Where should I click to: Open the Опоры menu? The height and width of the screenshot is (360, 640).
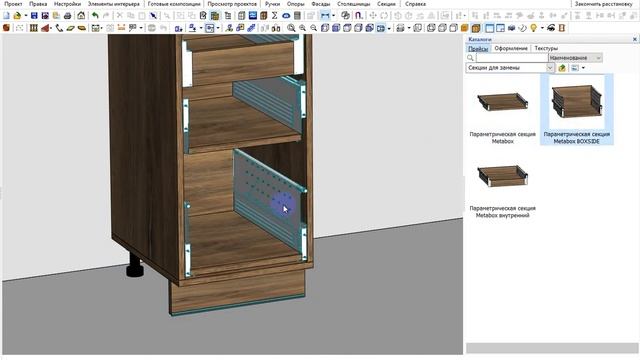296,4
